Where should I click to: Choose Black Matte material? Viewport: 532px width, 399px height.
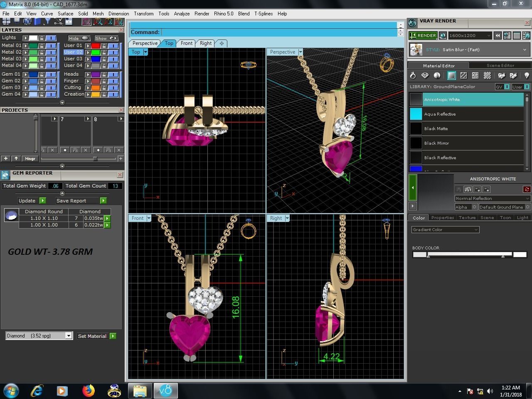coord(467,128)
